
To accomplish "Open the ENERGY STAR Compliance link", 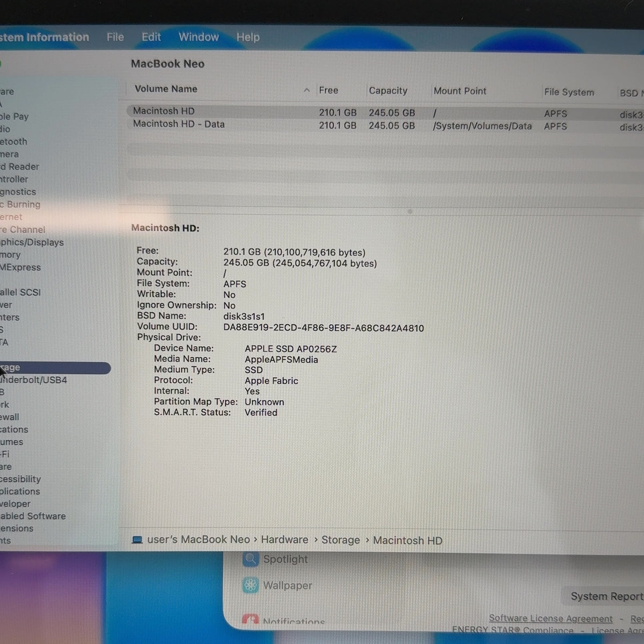I will pyautogui.click(x=513, y=630).
